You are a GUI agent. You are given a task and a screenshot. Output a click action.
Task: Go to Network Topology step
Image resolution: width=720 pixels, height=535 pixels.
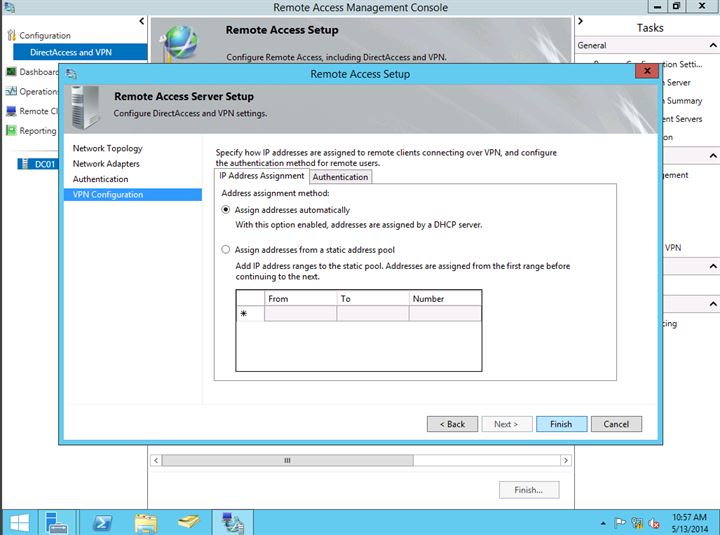pyautogui.click(x=107, y=148)
